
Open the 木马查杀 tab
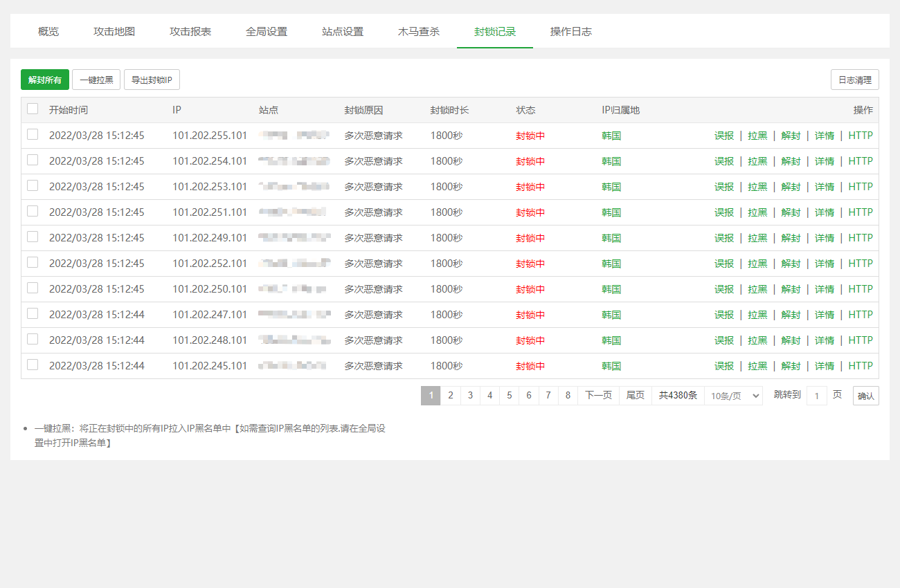click(419, 32)
